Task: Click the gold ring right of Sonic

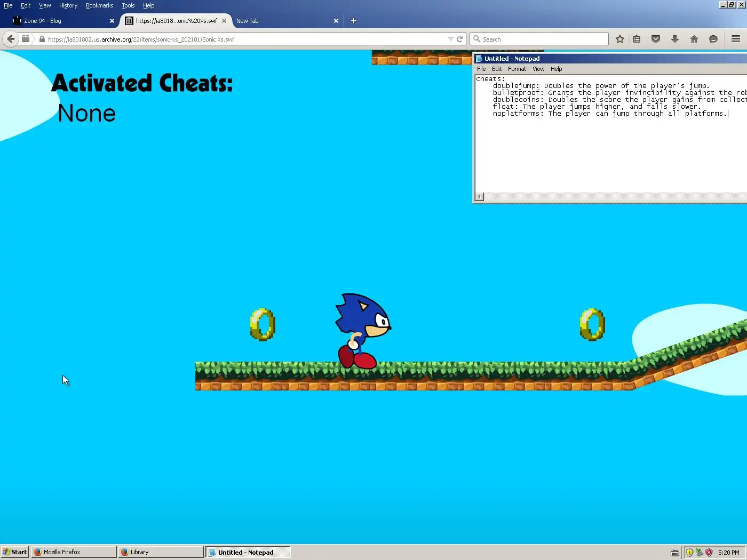Action: [x=592, y=324]
